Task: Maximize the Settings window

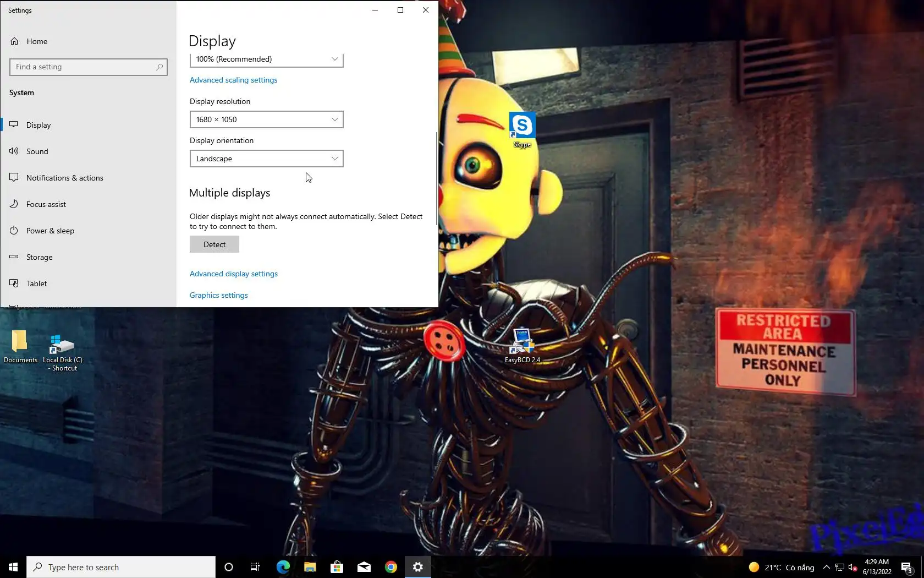Action: click(x=400, y=10)
